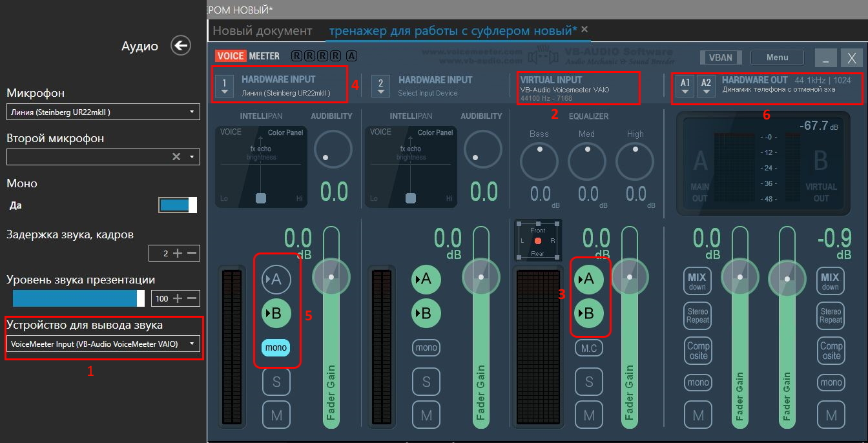This screenshot has height=443, width=868.
Task: Toggle Composite on bus A
Action: click(x=697, y=351)
